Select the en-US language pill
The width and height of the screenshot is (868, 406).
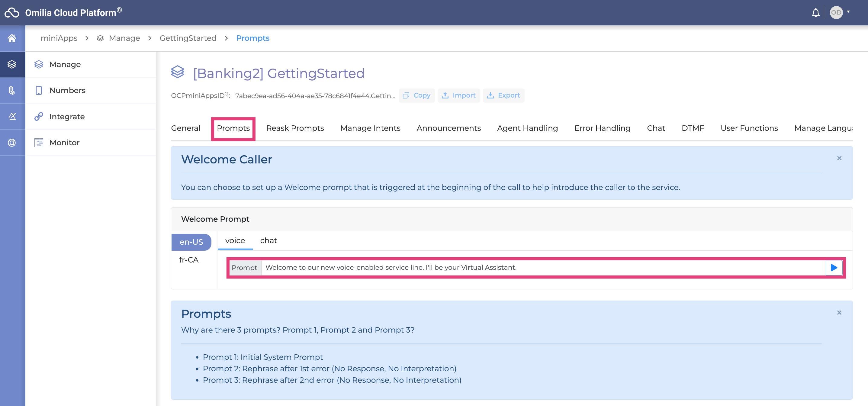tap(191, 242)
